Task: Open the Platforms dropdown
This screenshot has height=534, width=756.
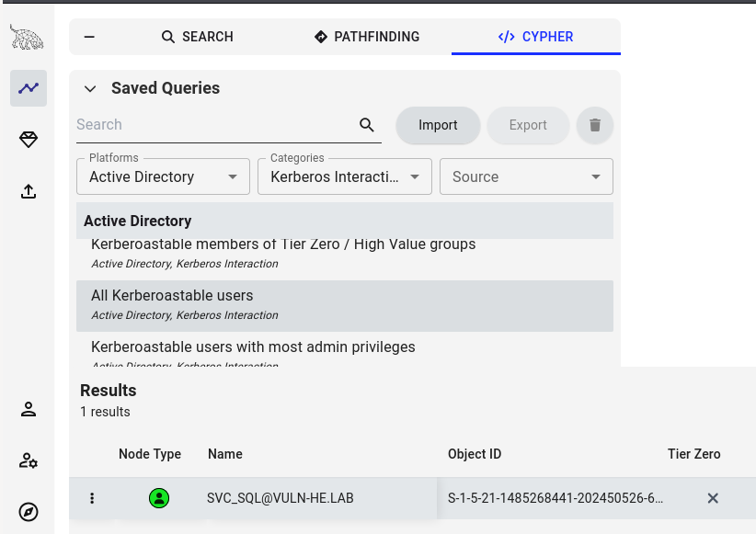Action: coord(163,176)
